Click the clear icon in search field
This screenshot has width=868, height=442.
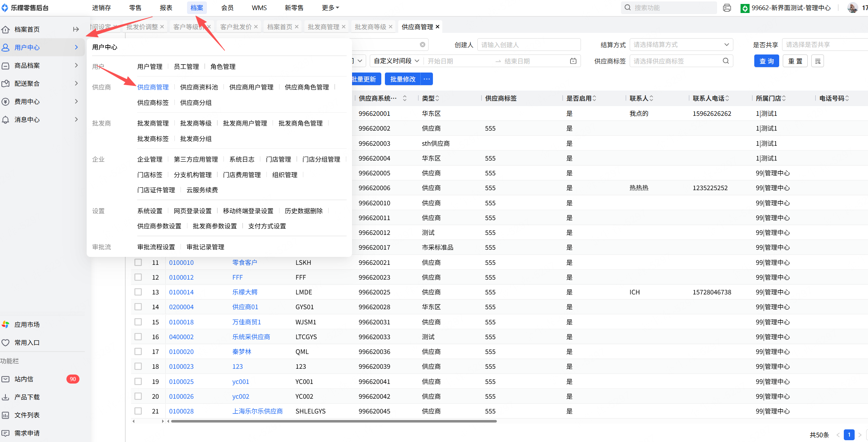coord(422,45)
